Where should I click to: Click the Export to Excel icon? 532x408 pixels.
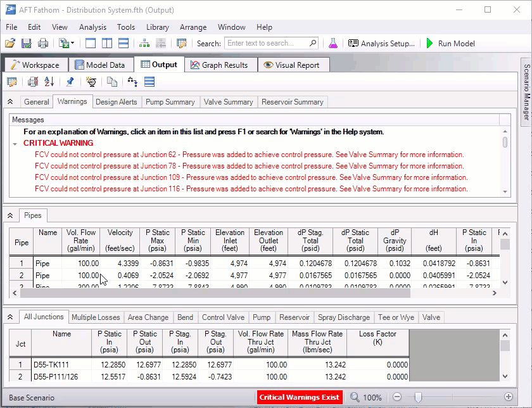point(63,44)
